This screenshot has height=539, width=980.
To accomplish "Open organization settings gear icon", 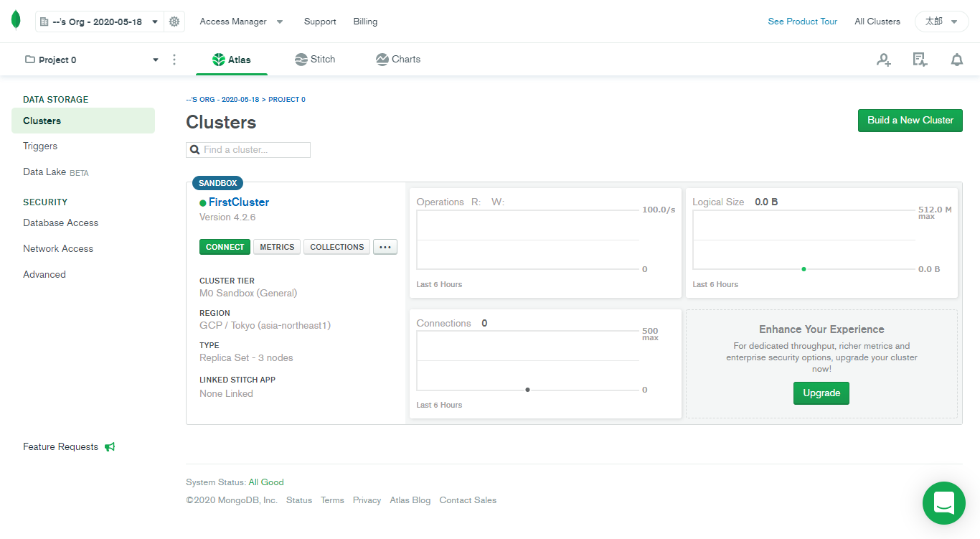I will [x=174, y=22].
